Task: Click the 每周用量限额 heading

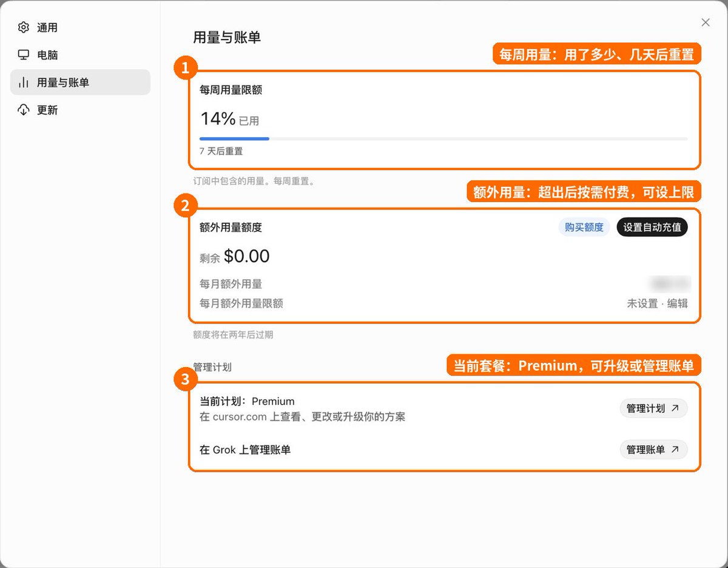Action: click(x=231, y=90)
